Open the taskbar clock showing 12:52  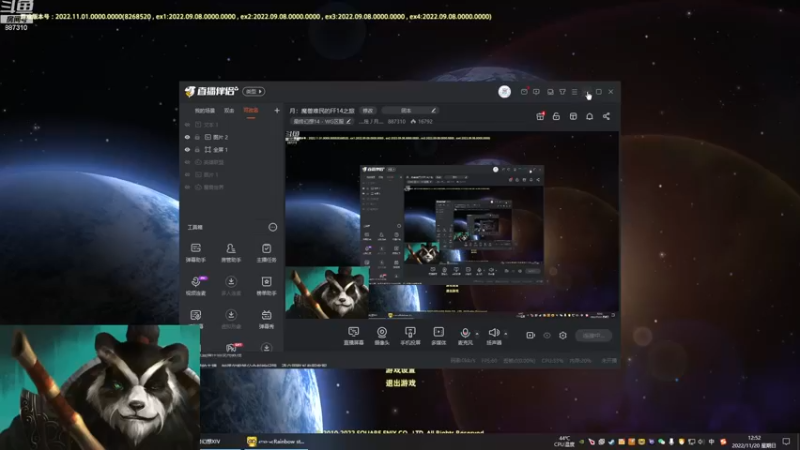pos(754,441)
